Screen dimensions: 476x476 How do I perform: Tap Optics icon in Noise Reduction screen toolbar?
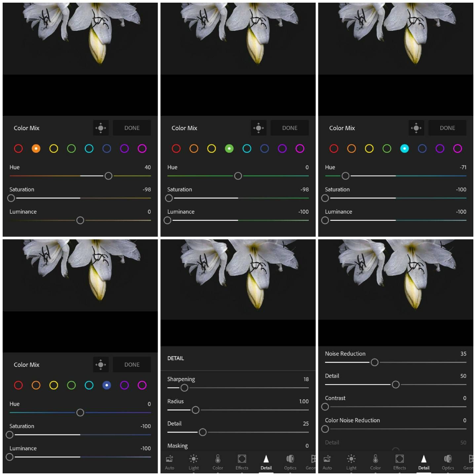point(448,462)
